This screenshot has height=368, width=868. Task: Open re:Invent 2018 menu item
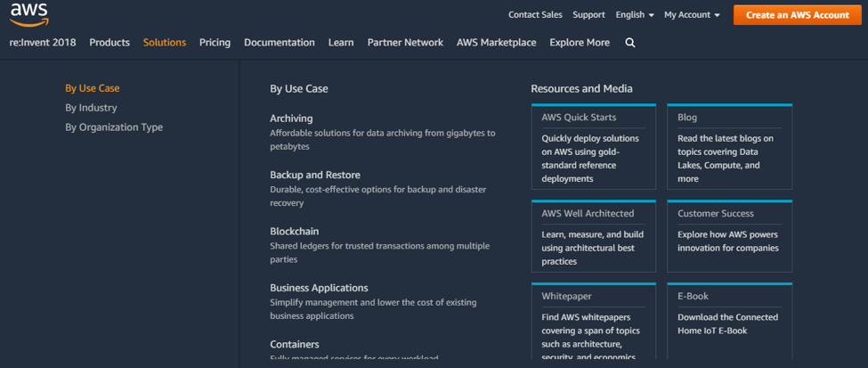(x=43, y=43)
